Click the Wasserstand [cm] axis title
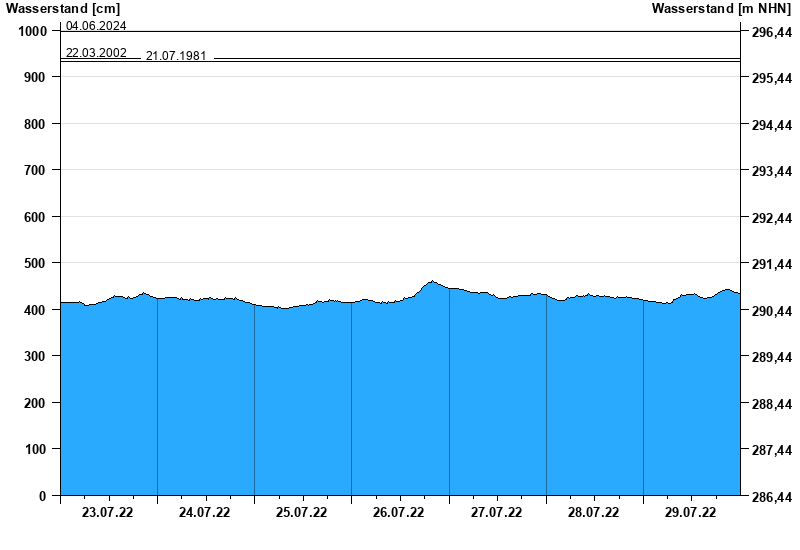This screenshot has width=800, height=550. 62,9
